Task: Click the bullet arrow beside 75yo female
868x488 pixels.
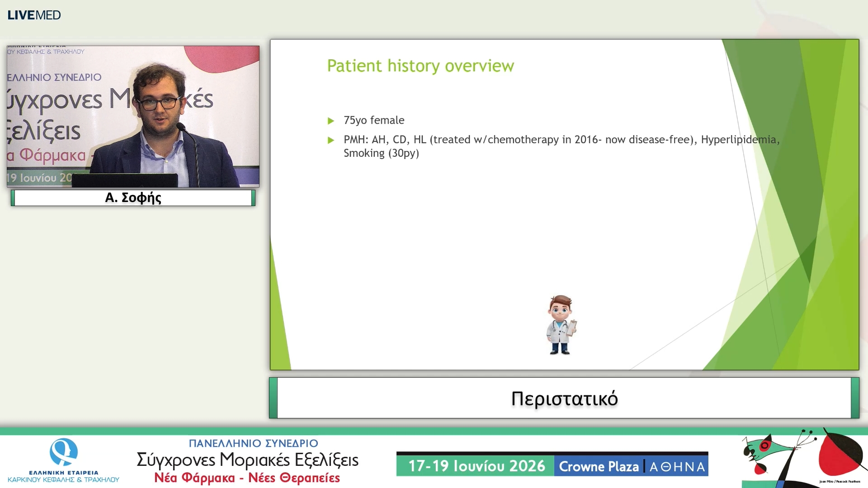Action: pyautogui.click(x=331, y=121)
